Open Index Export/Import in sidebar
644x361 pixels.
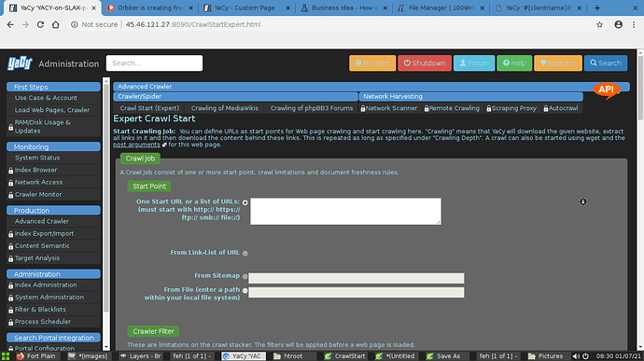pyautogui.click(x=45, y=234)
